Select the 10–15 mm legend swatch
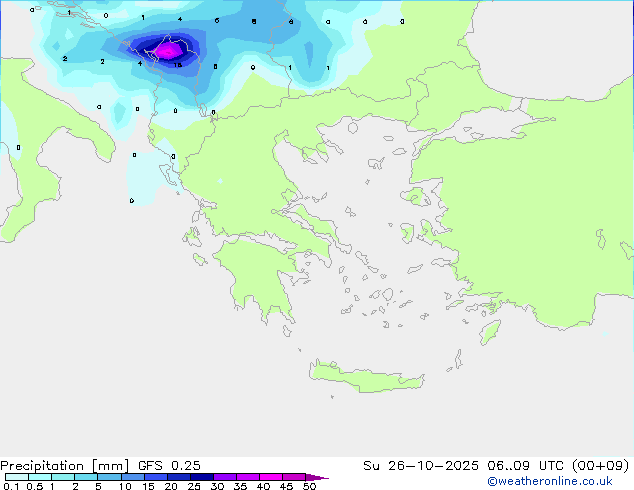The image size is (634, 490). coord(132,477)
